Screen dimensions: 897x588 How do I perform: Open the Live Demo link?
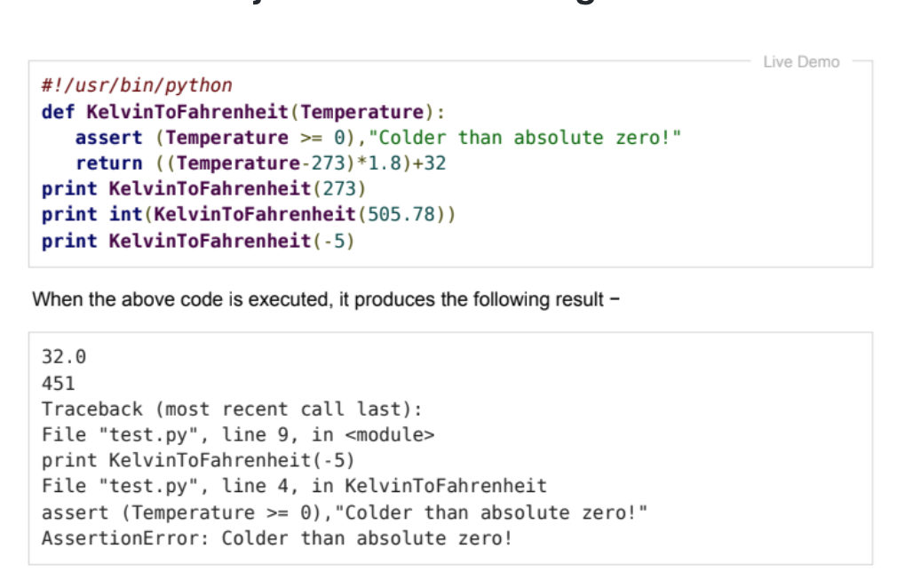tap(800, 61)
